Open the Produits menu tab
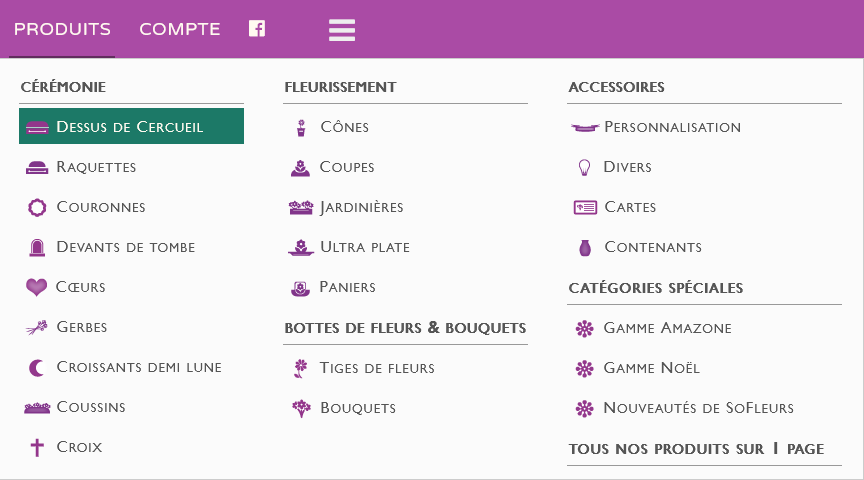 (x=62, y=29)
